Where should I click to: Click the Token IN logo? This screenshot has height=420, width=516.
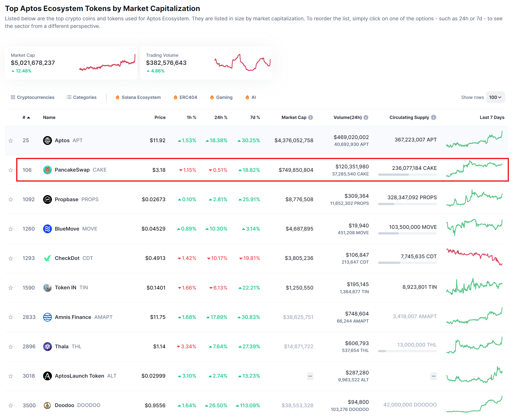click(x=47, y=288)
